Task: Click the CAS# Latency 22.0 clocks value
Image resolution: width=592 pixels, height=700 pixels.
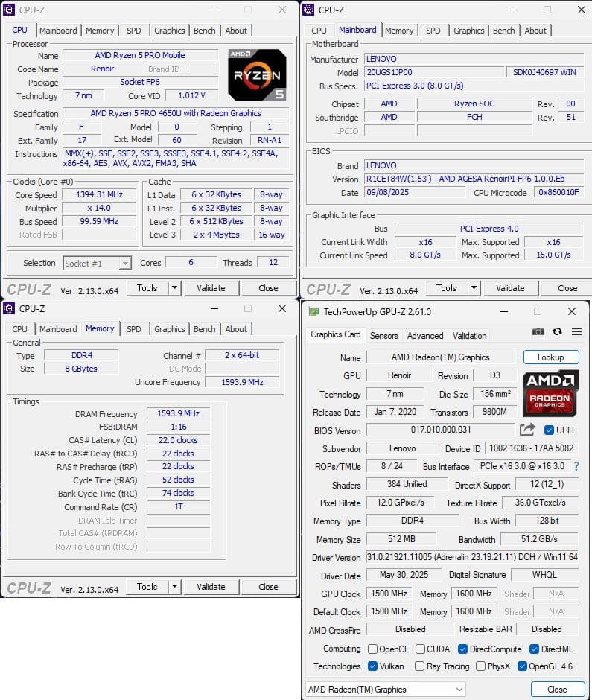Action: click(178, 440)
